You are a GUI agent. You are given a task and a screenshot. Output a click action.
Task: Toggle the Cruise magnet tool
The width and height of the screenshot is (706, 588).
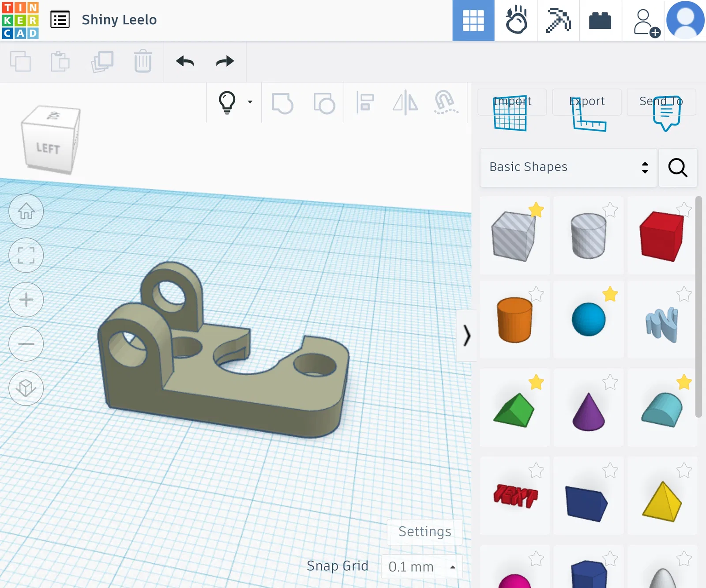[x=446, y=102]
